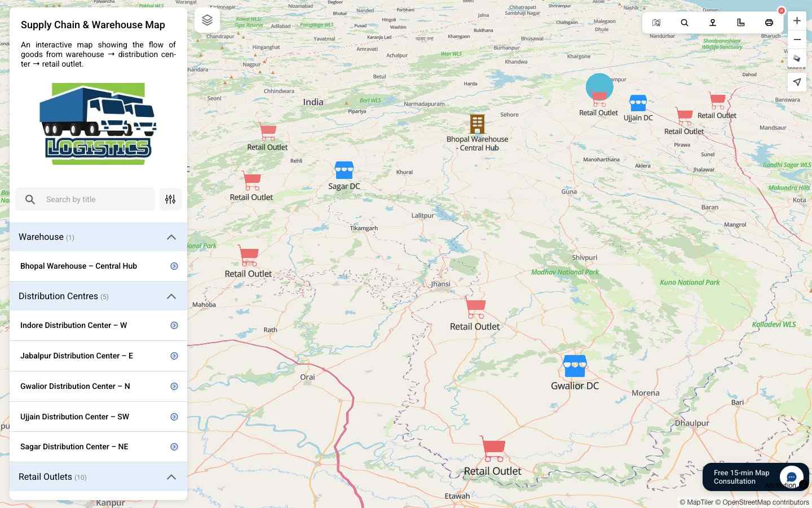Toggle the map tilt 3D view button
Viewport: 812px width, 508px height.
(x=797, y=58)
